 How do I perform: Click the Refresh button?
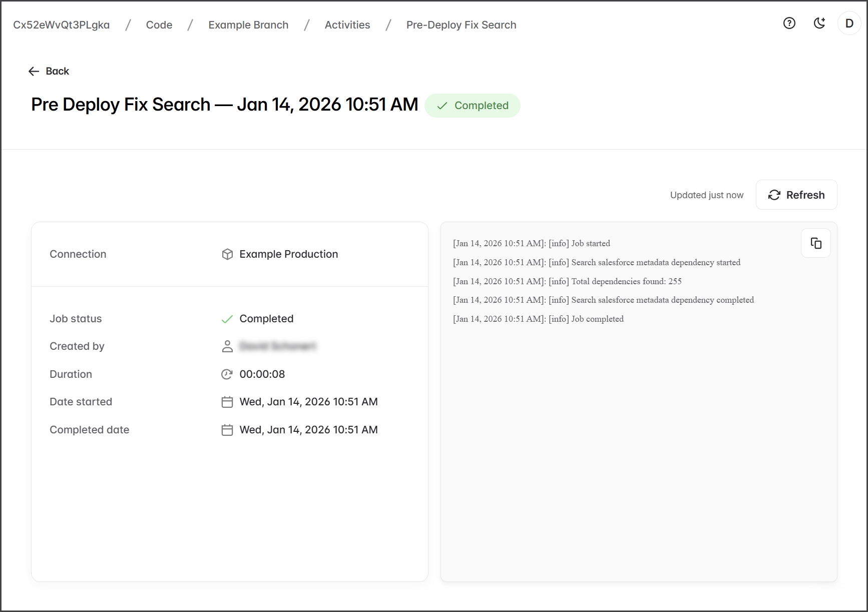click(x=796, y=195)
